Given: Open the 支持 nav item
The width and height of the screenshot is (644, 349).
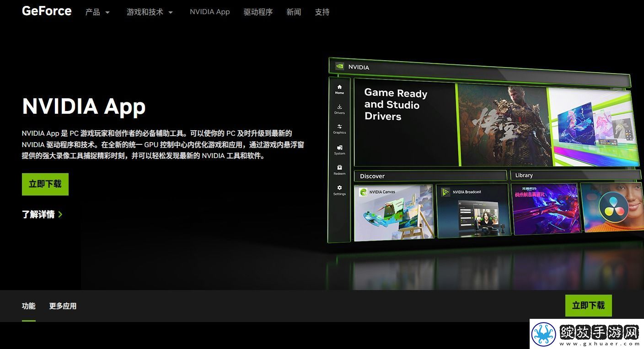Looking at the screenshot, I should tap(322, 12).
